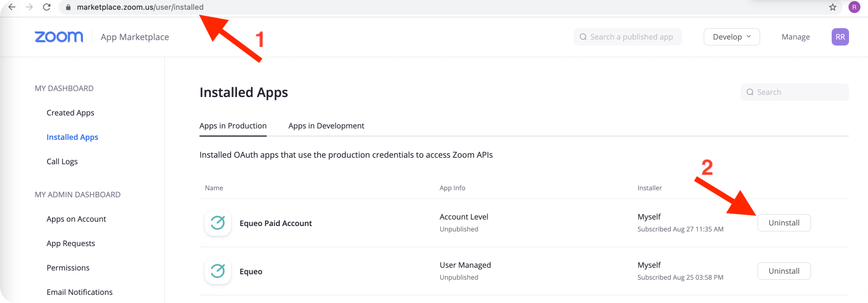The image size is (868, 303).
Task: Open the RR user account avatar
Action: coord(840,37)
